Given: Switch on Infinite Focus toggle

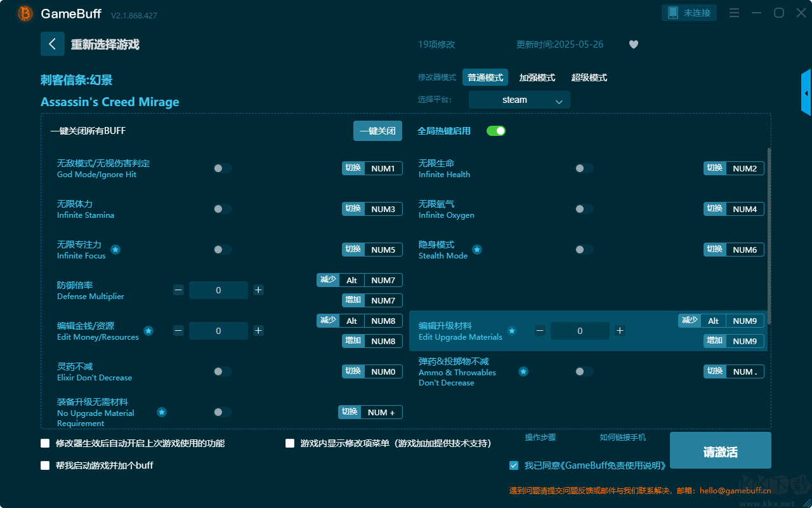Looking at the screenshot, I should pyautogui.click(x=223, y=250).
